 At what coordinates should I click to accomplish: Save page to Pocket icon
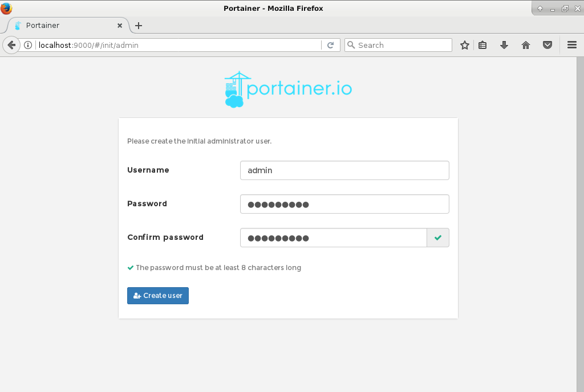[x=547, y=45]
